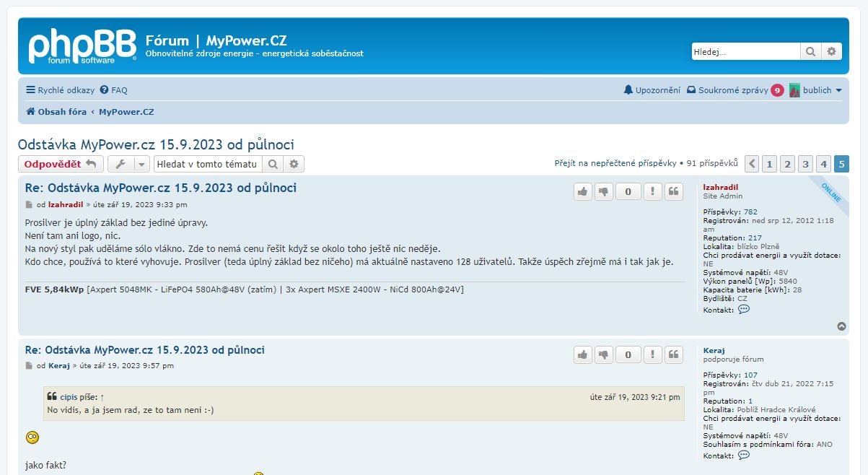The image size is (868, 475).
Task: Open lzahradil's post title link
Action: pyautogui.click(x=161, y=188)
